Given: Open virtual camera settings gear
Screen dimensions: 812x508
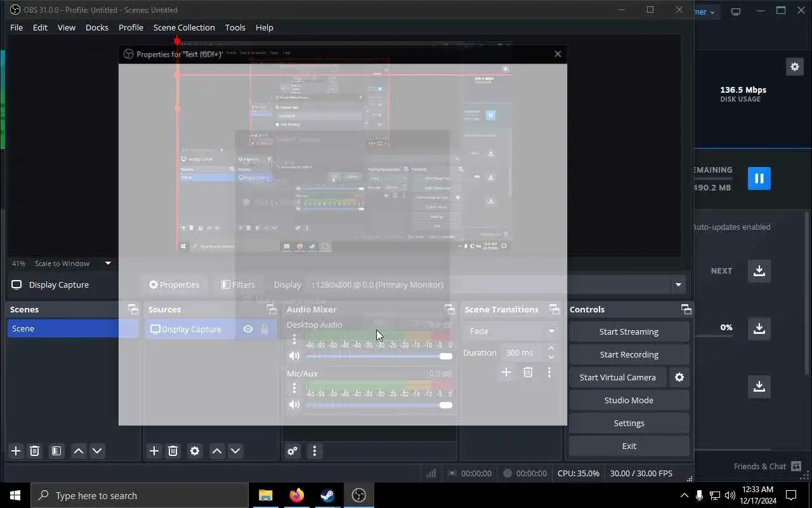Looking at the screenshot, I should (679, 377).
